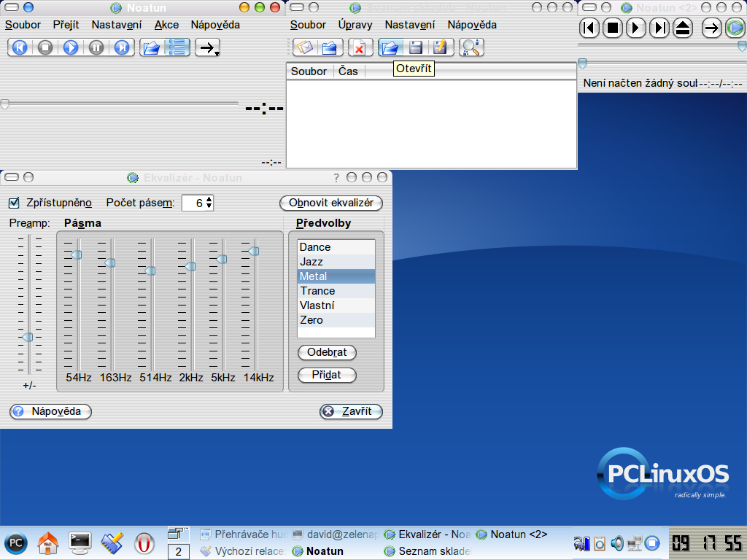Viewport: 747px width, 560px height.
Task: Click the play button in Noatun <2> window
Action: tap(636, 28)
